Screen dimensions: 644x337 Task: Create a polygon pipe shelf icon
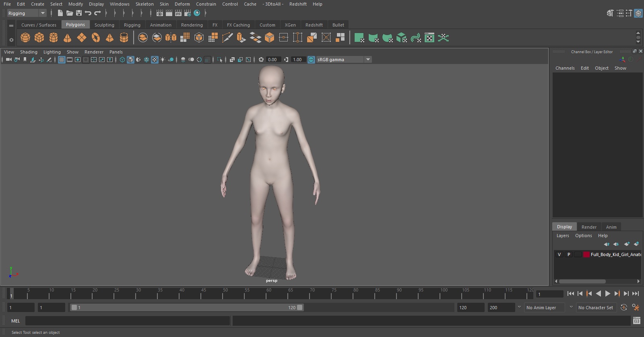(124, 38)
